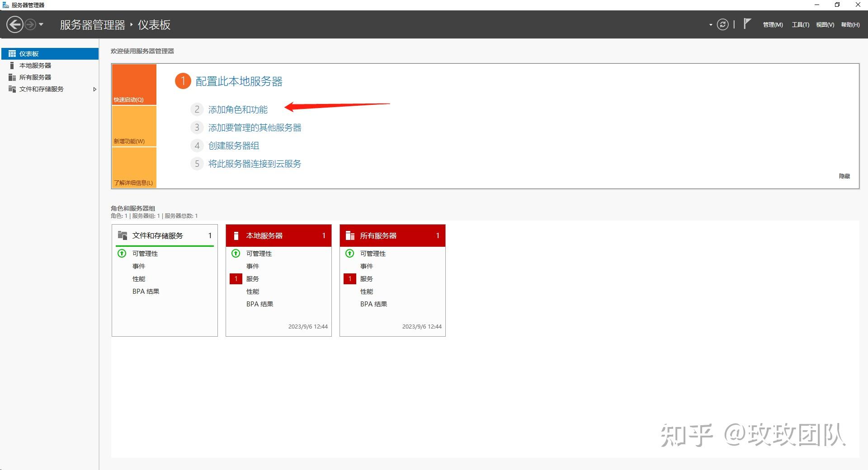The height and width of the screenshot is (470, 868).
Task: Click the refresh icon in the title bar
Action: click(722, 24)
